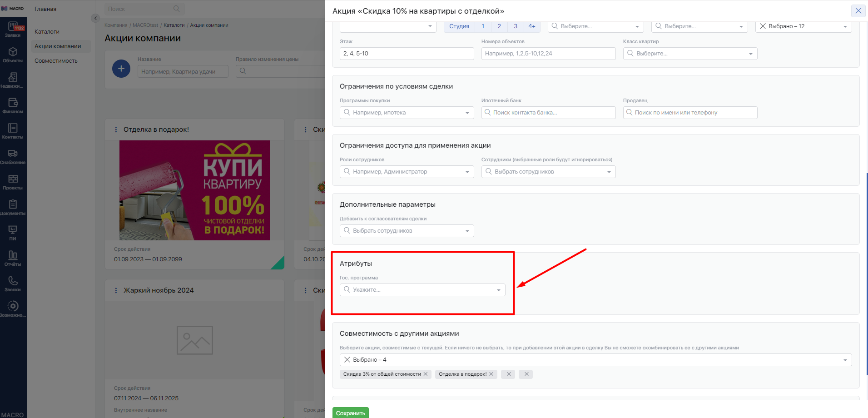Toggle the Студия room filter

(x=459, y=26)
